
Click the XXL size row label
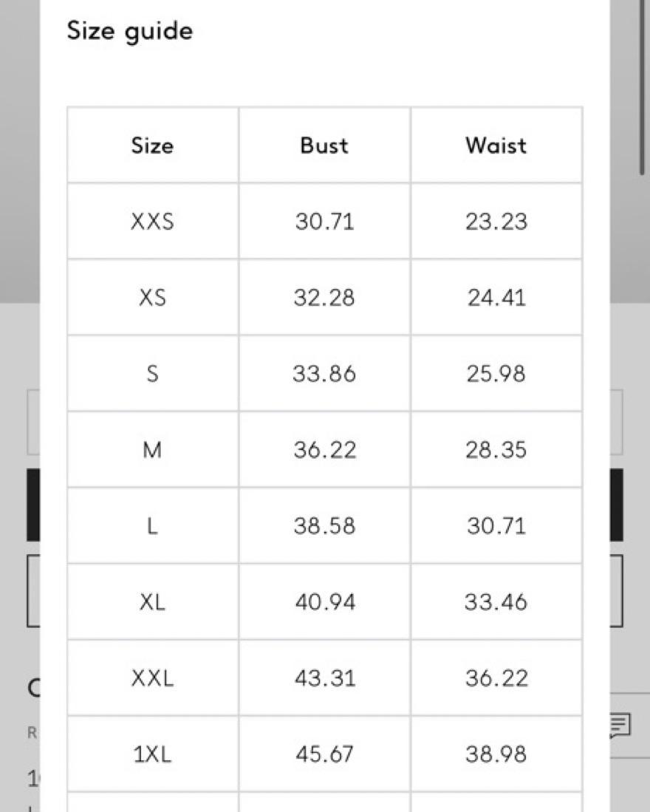click(x=153, y=678)
